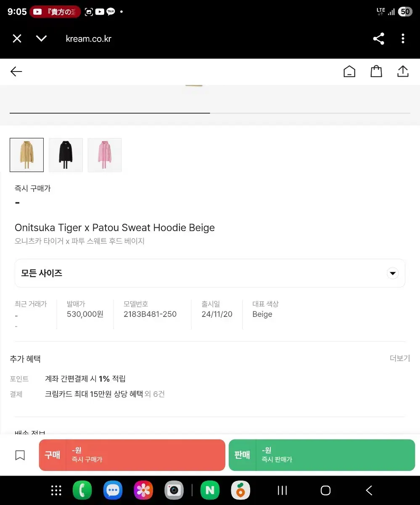Viewport: 420px width, 505px height.
Task: Tap the battery level indicator showing 50
Action: [405, 12]
